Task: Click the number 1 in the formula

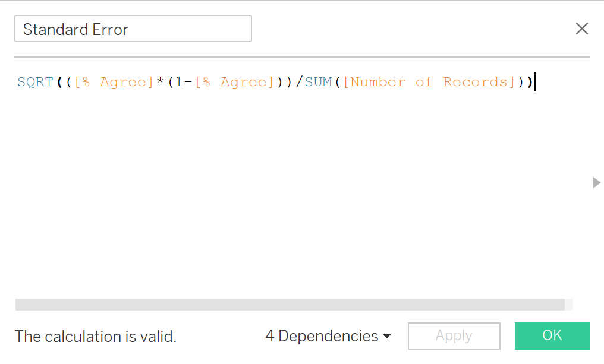Action: click(178, 82)
